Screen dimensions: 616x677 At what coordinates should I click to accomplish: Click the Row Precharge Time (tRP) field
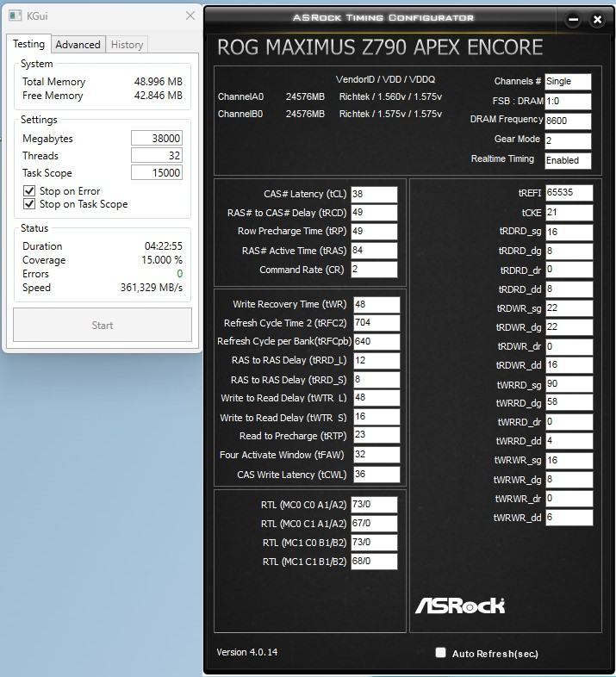click(x=374, y=232)
